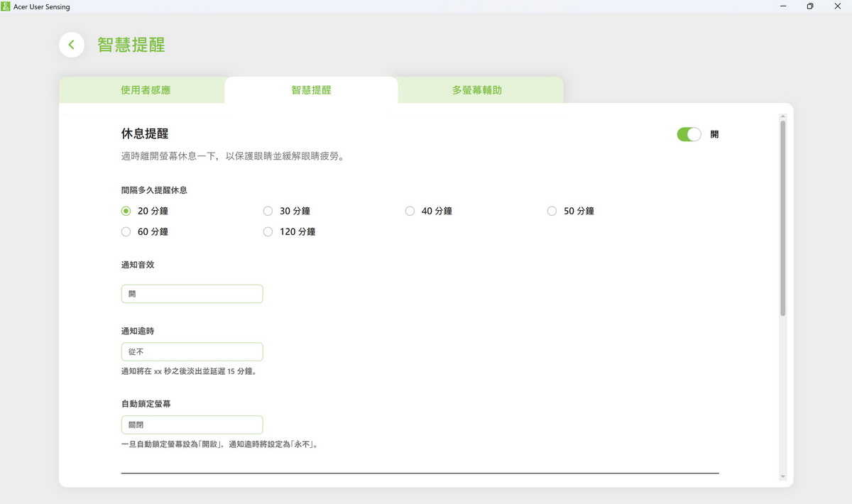
Task: Select the 20 分鐘 radio button
Action: coord(126,211)
